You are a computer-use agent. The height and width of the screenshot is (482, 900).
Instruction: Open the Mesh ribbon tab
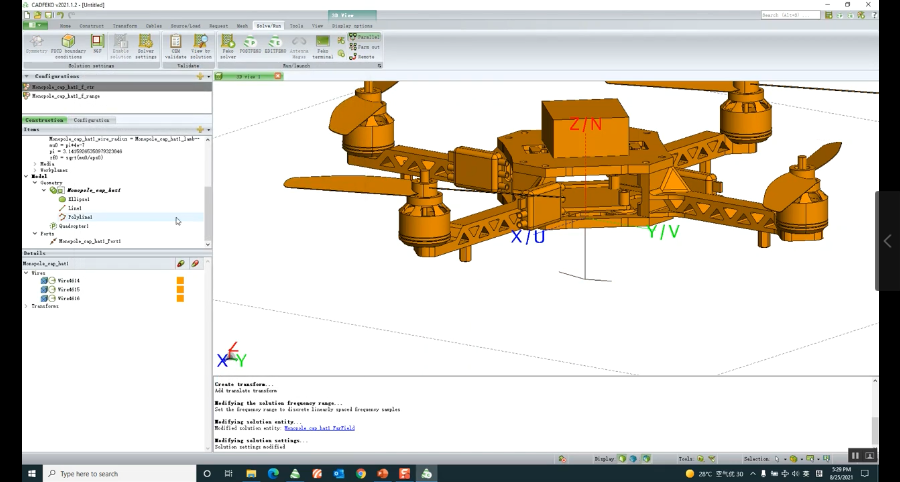242,26
